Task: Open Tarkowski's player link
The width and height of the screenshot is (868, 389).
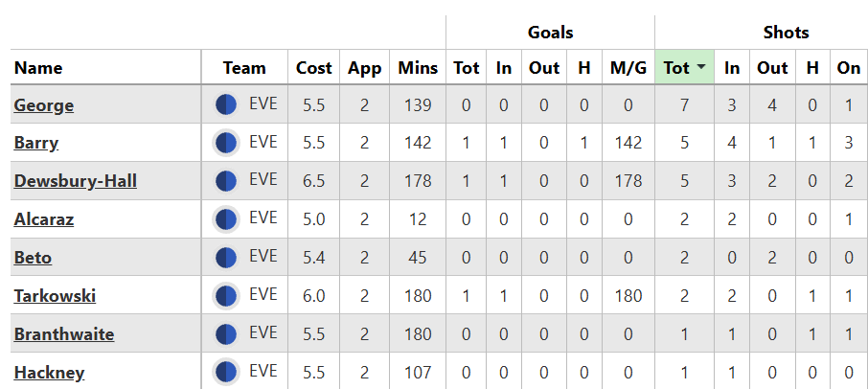Action: 55,296
